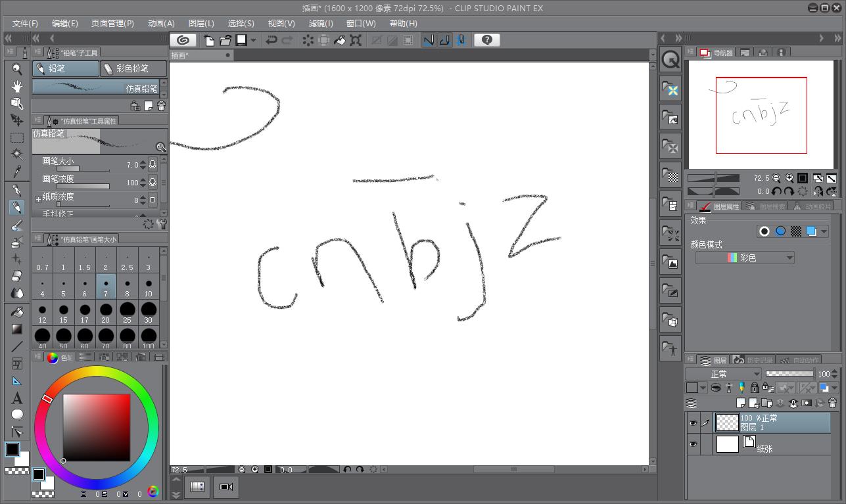Open the 滤镜 menu
Image resolution: width=846 pixels, height=504 pixels.
[320, 23]
